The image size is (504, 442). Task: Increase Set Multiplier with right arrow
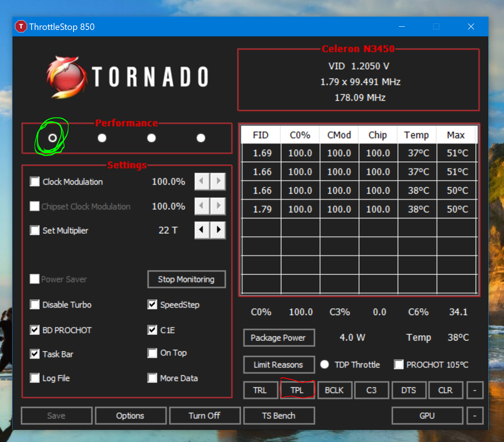(x=218, y=230)
